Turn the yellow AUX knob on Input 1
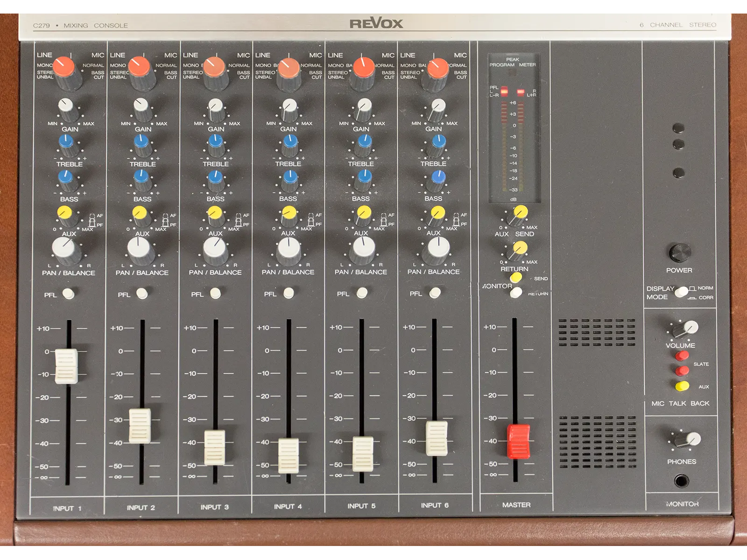Viewport: 747px width, 560px height. (x=66, y=216)
